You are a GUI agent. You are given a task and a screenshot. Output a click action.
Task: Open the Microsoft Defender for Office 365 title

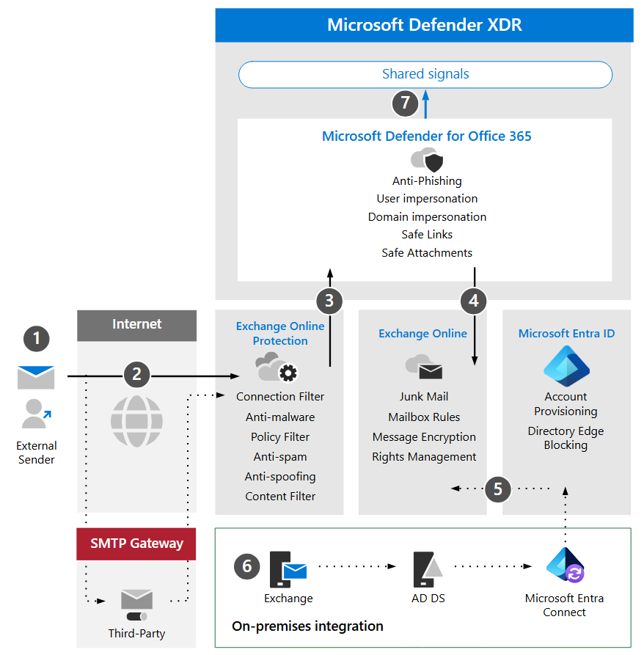pyautogui.click(x=426, y=136)
